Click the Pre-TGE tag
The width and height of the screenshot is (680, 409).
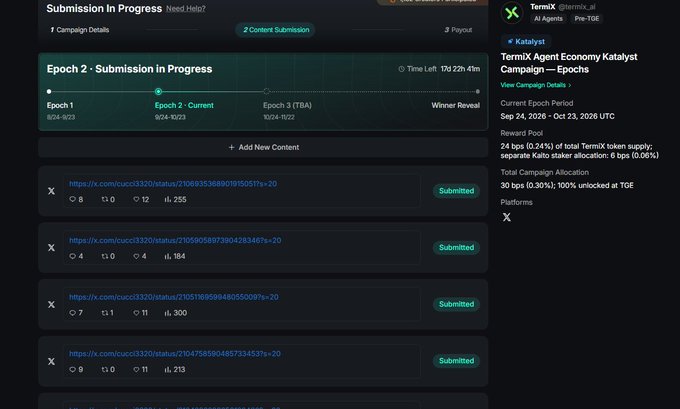(x=587, y=19)
